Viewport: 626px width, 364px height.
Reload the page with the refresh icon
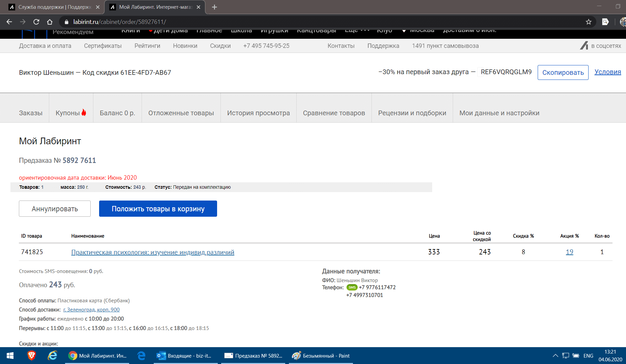pos(36,22)
